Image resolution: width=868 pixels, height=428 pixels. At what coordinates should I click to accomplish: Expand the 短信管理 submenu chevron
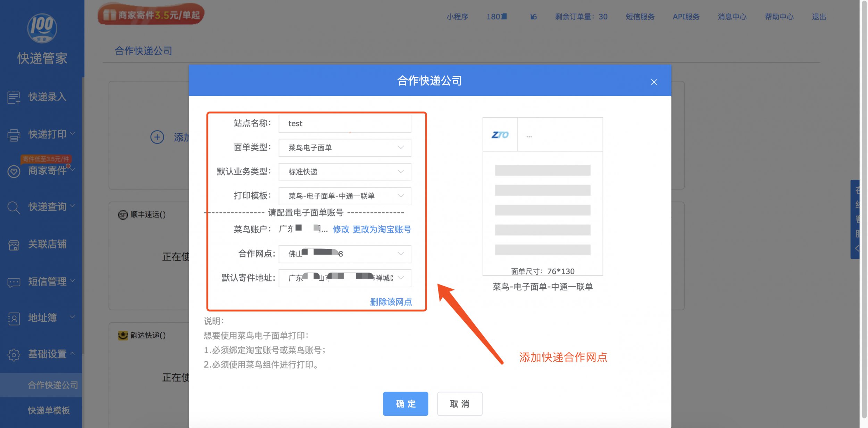click(x=73, y=280)
